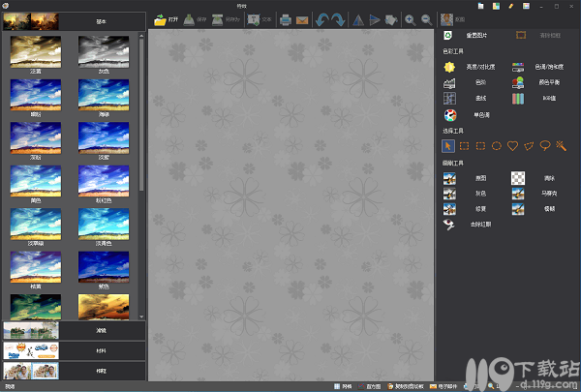The height and width of the screenshot is (392, 581).
Task: Zoom out with the minus magnifier
Action: tap(426, 20)
